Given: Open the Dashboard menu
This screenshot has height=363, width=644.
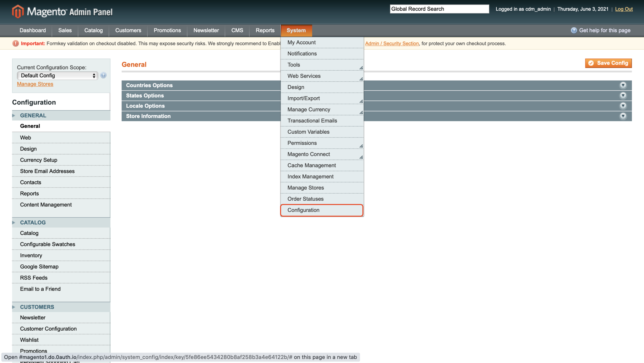Looking at the screenshot, I should coord(32,30).
